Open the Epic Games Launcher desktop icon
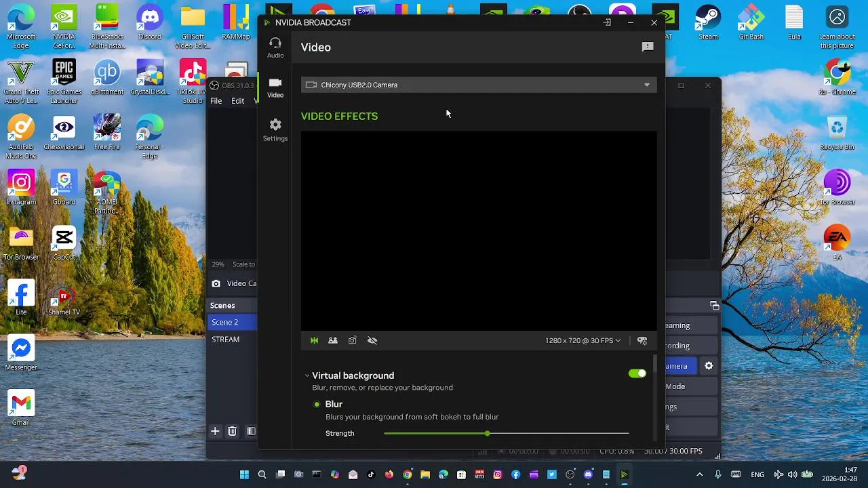 pos(64,82)
